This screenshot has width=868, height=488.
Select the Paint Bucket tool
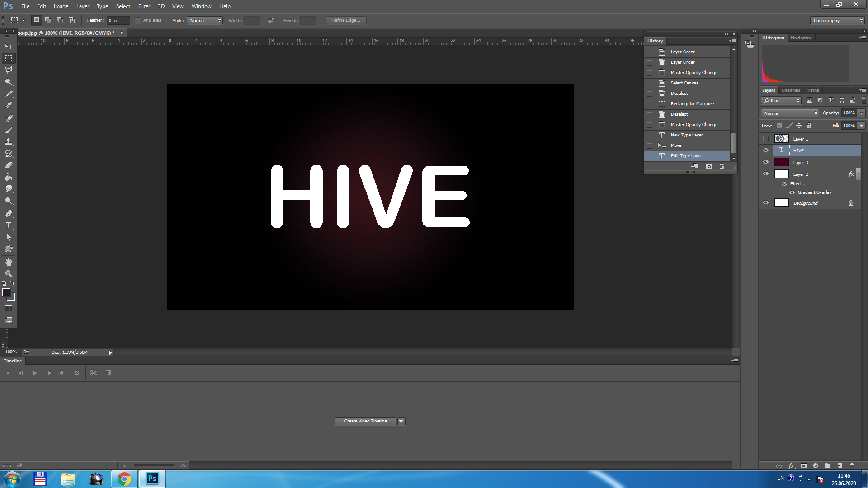coord(9,177)
